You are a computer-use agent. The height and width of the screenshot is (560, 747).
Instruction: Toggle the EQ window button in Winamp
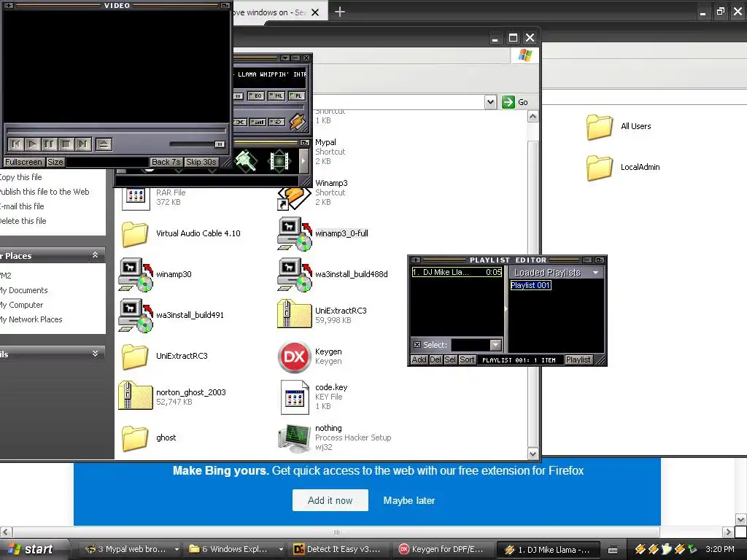point(256,96)
